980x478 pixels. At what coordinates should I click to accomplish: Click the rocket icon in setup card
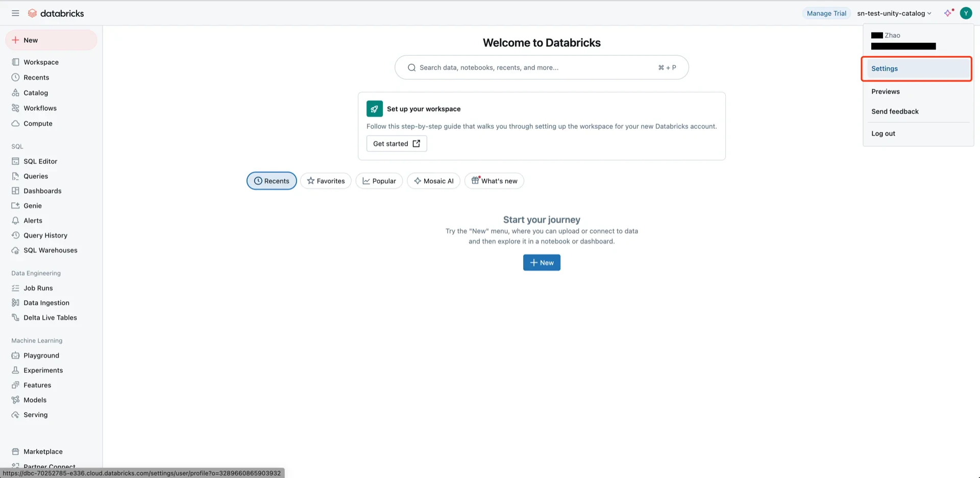[375, 108]
